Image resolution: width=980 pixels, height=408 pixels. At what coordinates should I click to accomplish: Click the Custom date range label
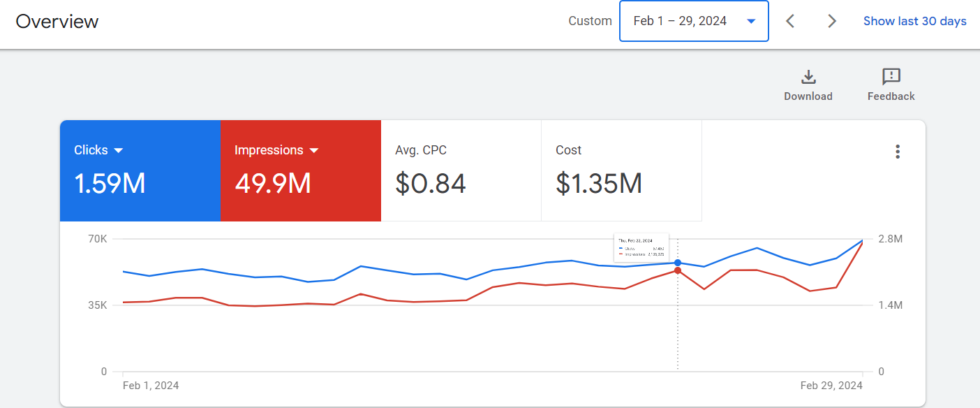coord(590,21)
